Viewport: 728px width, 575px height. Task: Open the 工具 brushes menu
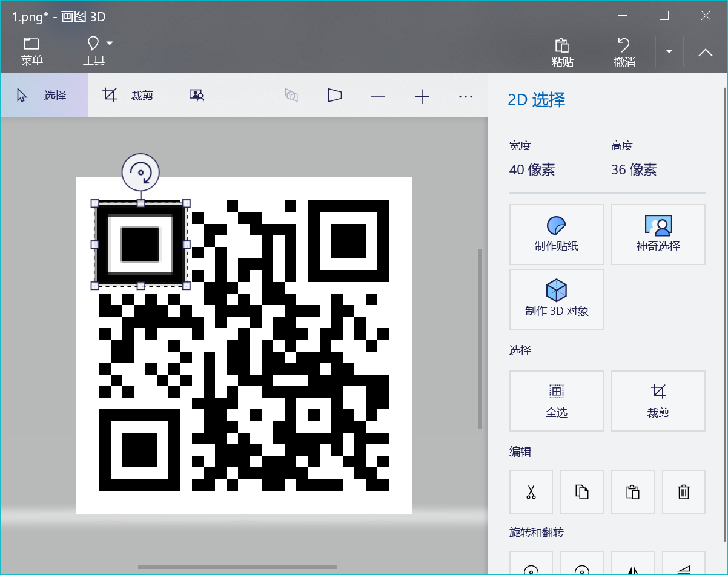[93, 51]
